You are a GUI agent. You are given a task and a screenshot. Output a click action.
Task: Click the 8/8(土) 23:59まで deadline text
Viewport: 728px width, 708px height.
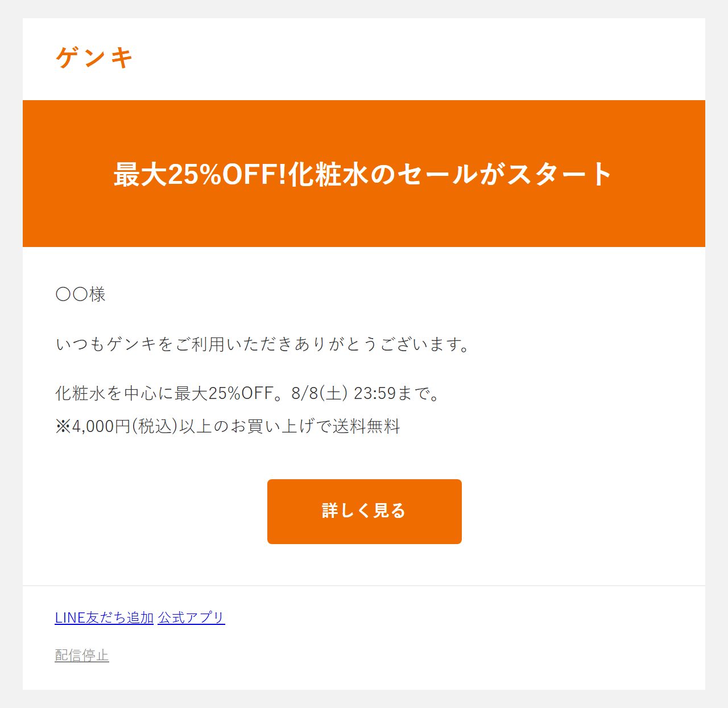click(x=366, y=393)
